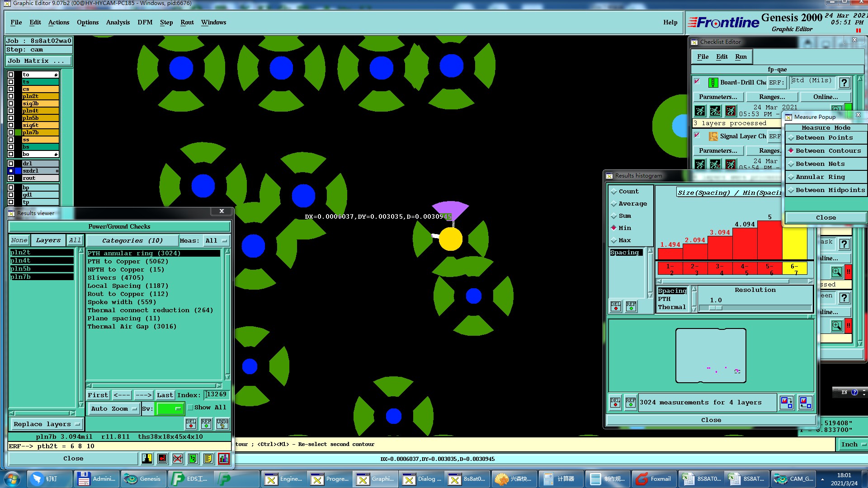Expand the Replace layers dropdown
The image size is (868, 488).
(46, 424)
